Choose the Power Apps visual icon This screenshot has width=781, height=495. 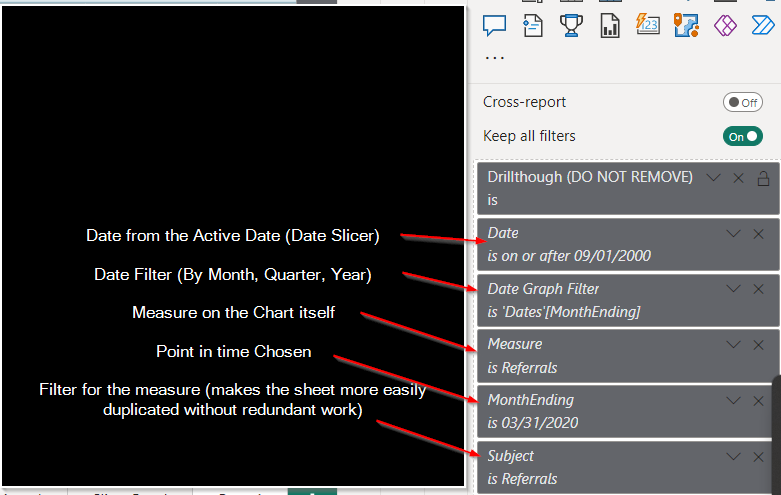725,25
